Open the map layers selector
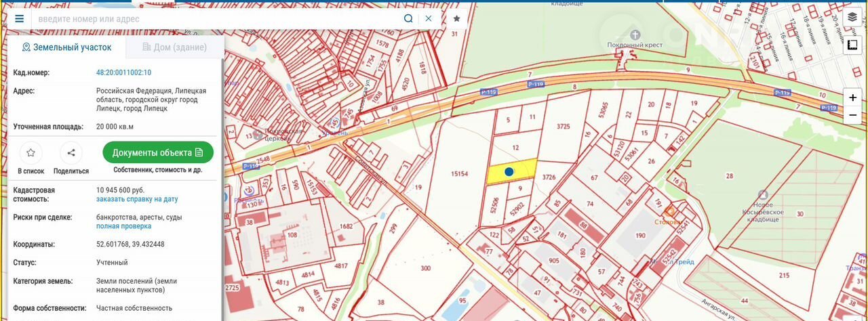868x321 pixels. point(852,18)
